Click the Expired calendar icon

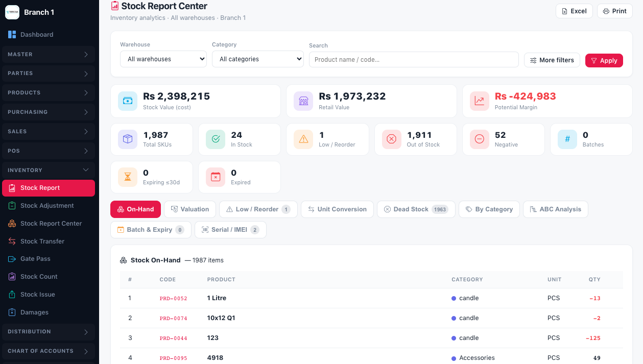[x=216, y=177]
